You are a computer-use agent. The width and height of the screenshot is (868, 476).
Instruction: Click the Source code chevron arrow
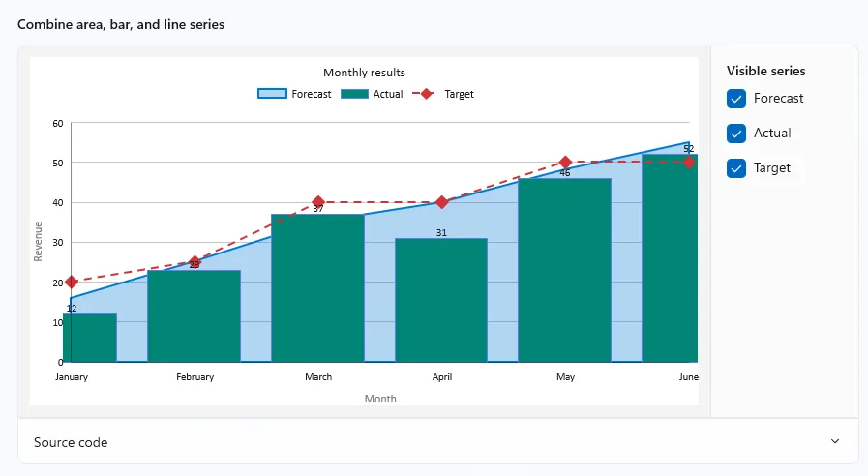835,441
